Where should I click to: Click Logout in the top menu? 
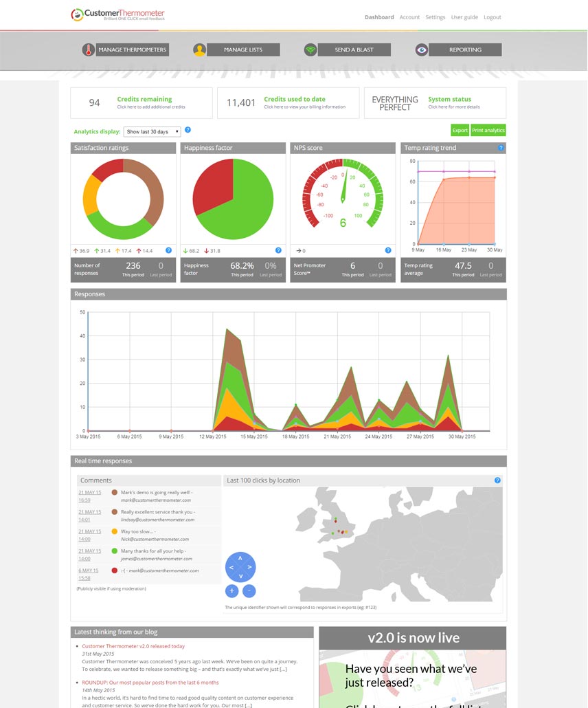[493, 17]
